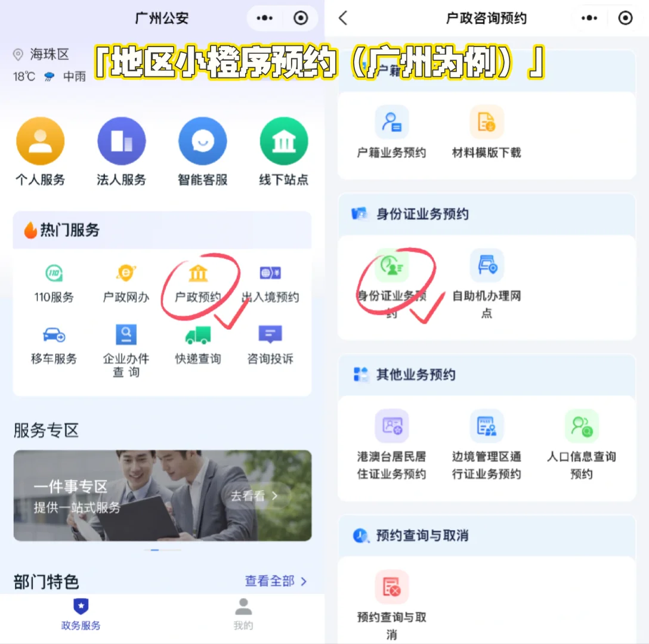The width and height of the screenshot is (649, 644).
Task: Select 身份证业务预约 green icon
Action: pos(391,265)
